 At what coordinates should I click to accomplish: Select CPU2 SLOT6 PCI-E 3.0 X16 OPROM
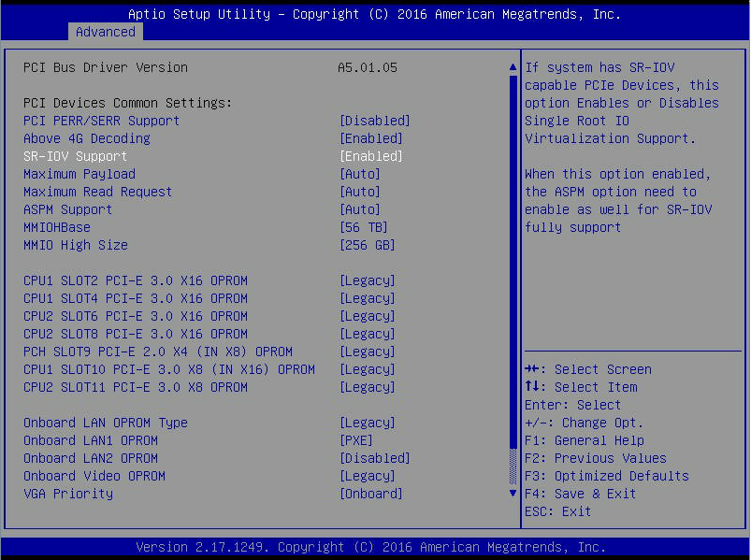[x=136, y=316]
